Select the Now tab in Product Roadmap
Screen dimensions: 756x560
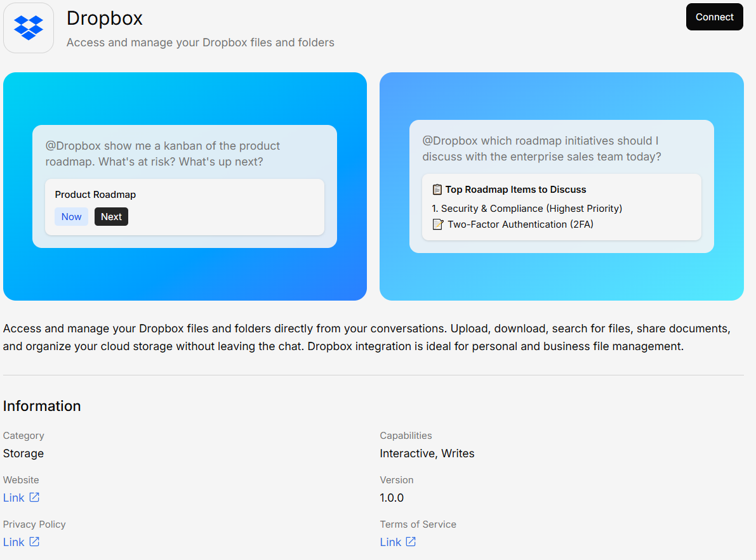(x=71, y=217)
